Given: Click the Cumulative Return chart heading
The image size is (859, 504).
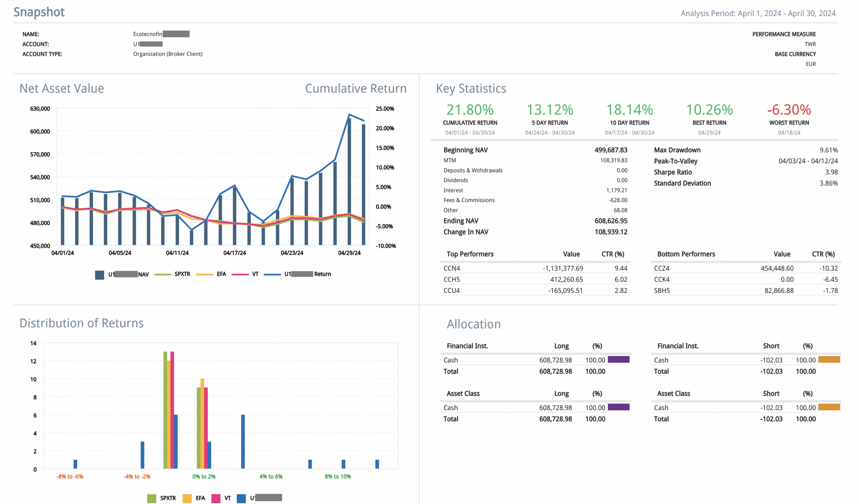Looking at the screenshot, I should tap(356, 88).
